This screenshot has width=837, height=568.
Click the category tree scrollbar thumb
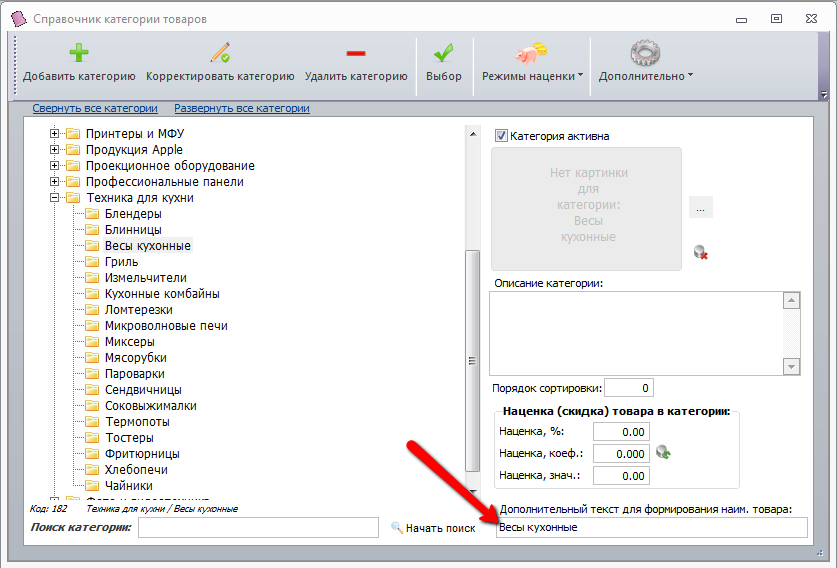[472, 361]
